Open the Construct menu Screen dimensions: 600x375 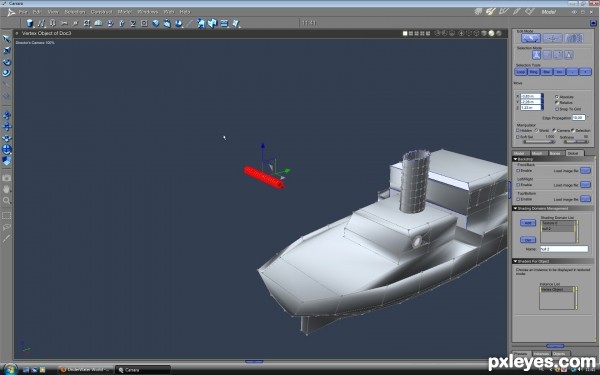click(x=101, y=12)
